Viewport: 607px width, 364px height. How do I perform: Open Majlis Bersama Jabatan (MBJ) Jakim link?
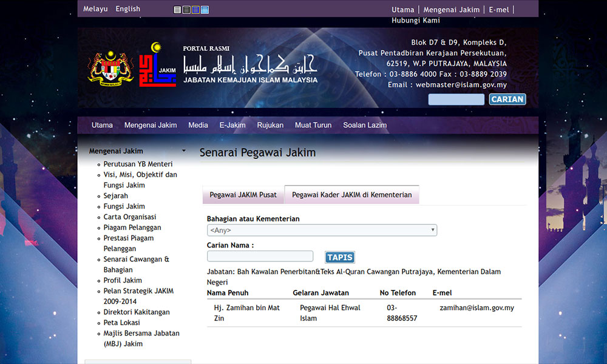point(141,339)
